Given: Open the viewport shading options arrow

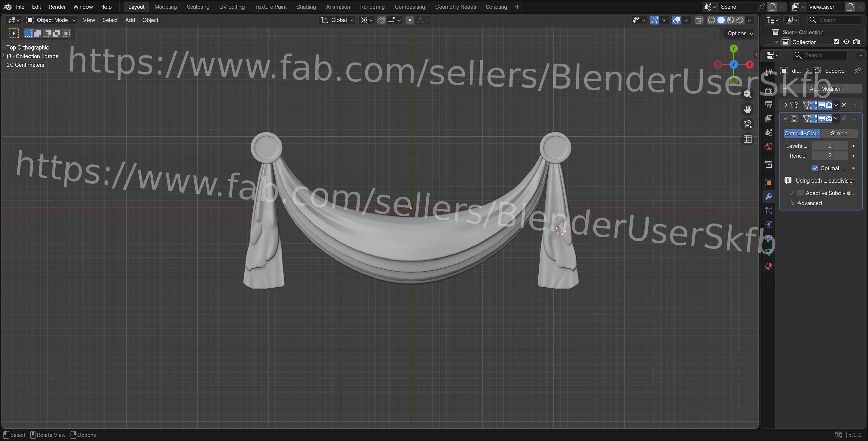Looking at the screenshot, I should [x=749, y=20].
